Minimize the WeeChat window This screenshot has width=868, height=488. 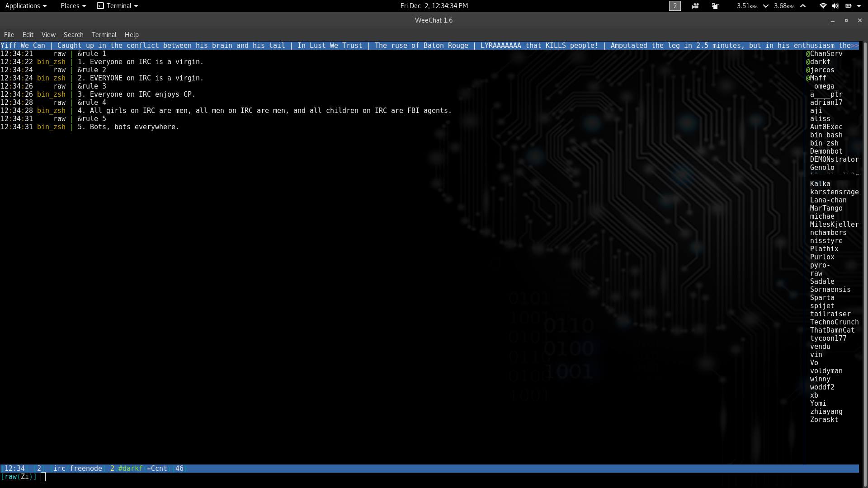(833, 20)
